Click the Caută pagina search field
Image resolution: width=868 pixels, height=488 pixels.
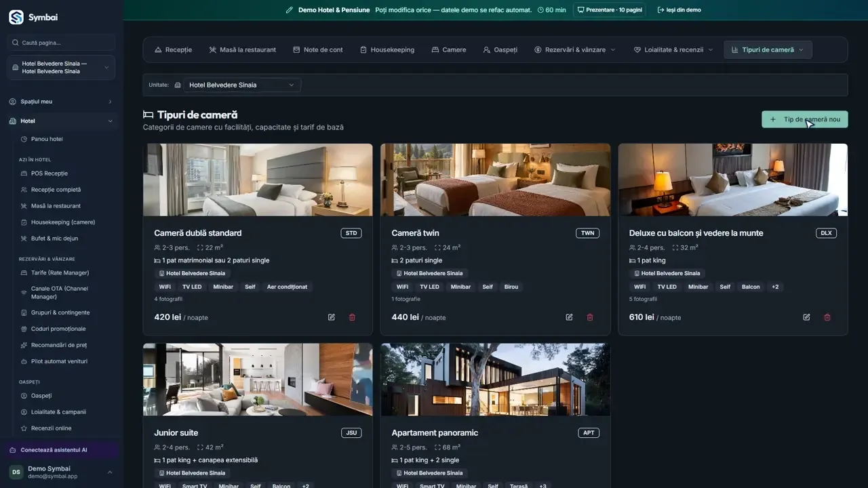pos(61,43)
